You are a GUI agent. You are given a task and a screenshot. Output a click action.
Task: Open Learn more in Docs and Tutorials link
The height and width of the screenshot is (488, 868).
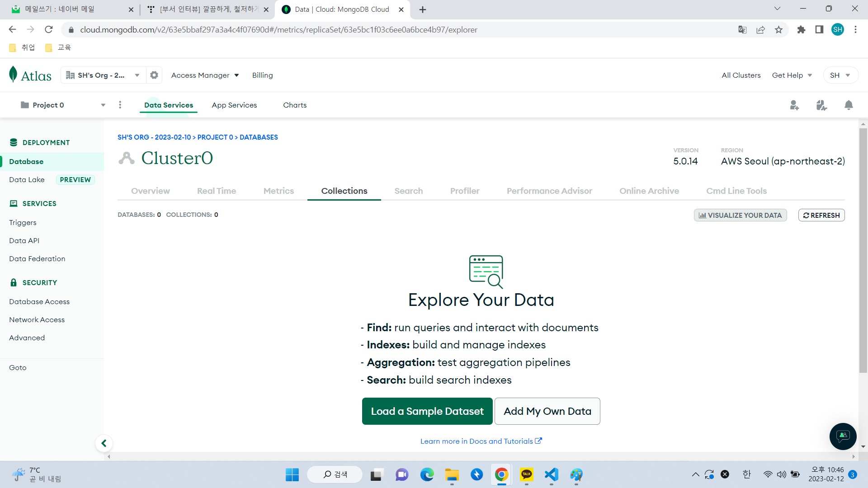click(481, 441)
